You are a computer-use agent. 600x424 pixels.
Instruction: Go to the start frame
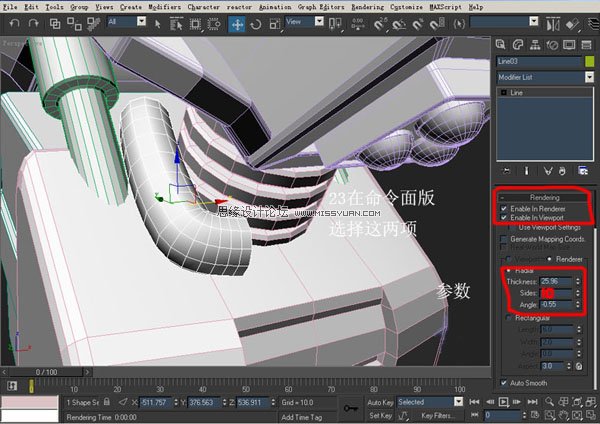click(x=474, y=402)
